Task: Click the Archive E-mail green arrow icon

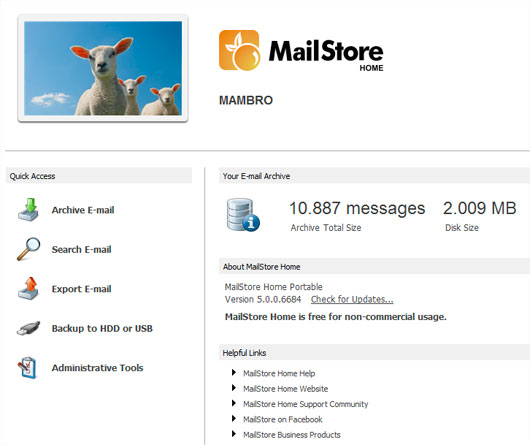Action: tap(28, 210)
